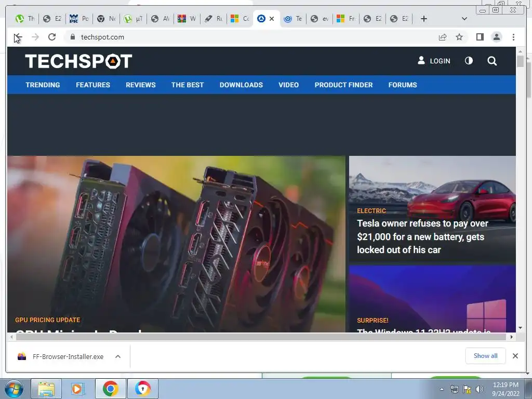This screenshot has height=399, width=532.
Task: Expand FF-Browser-Installer.exe download options chevron
Action: (x=118, y=356)
